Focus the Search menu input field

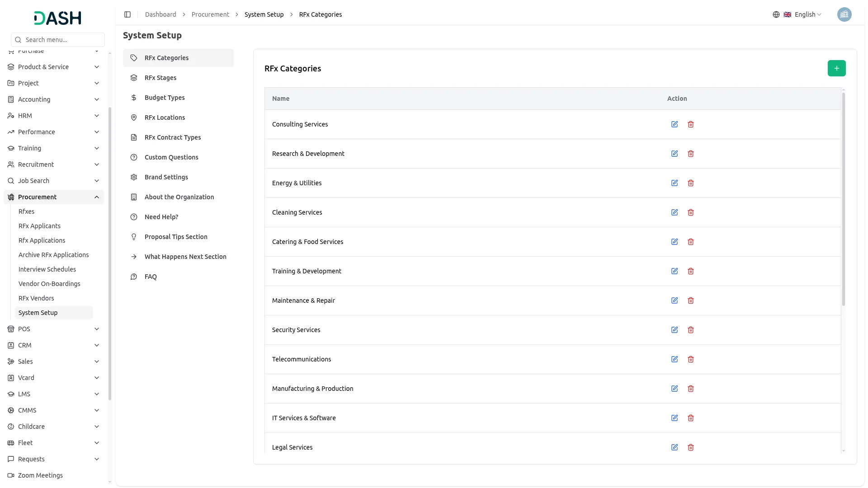(62, 40)
